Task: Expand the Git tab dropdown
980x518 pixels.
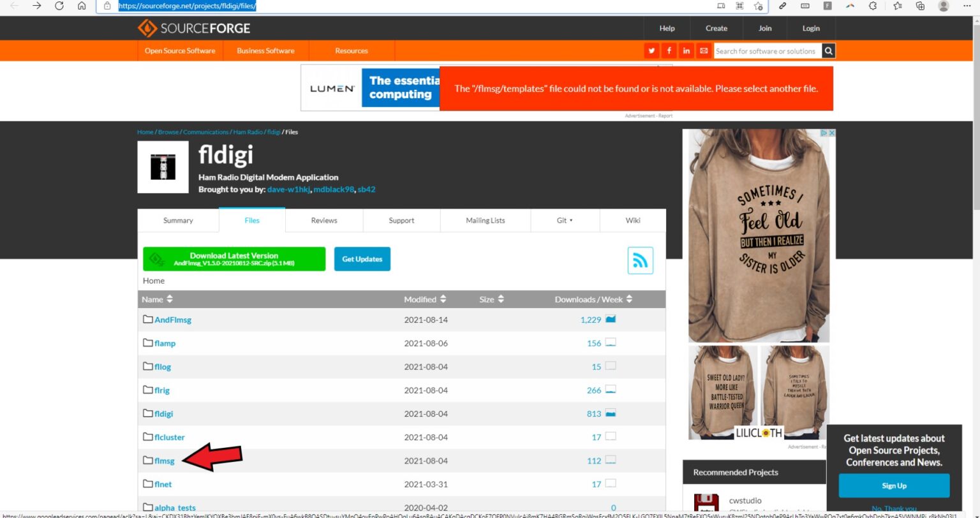Action: [x=565, y=221]
